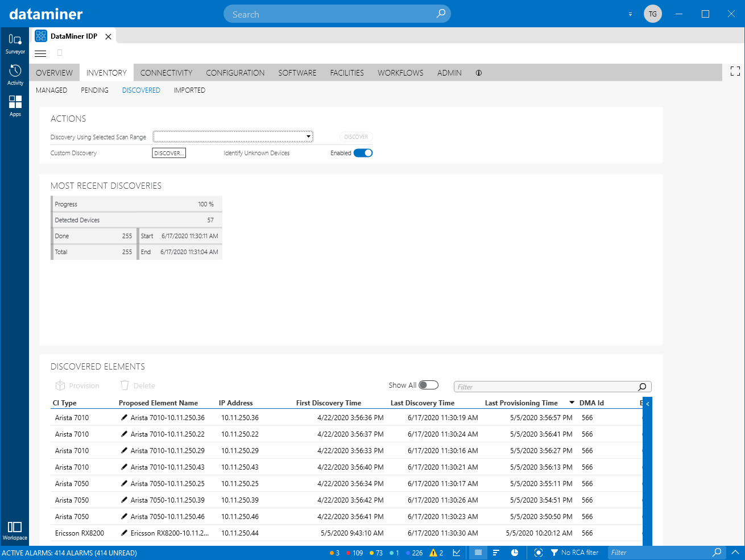Select the IMPORTED sub-tab
This screenshot has height=560, width=745.
[x=189, y=90]
